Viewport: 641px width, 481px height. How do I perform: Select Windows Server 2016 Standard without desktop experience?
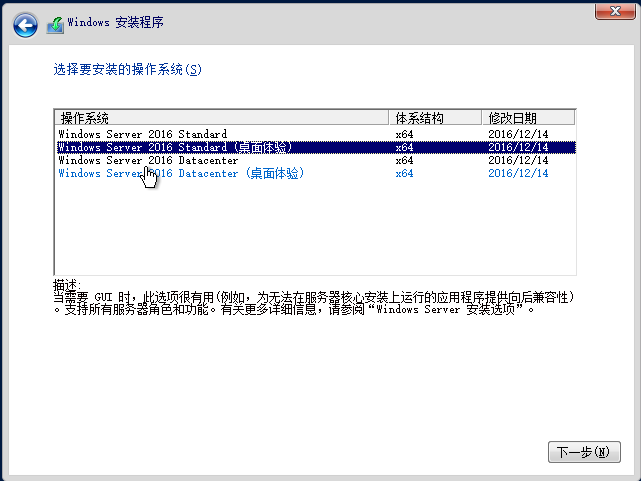pyautogui.click(x=142, y=134)
